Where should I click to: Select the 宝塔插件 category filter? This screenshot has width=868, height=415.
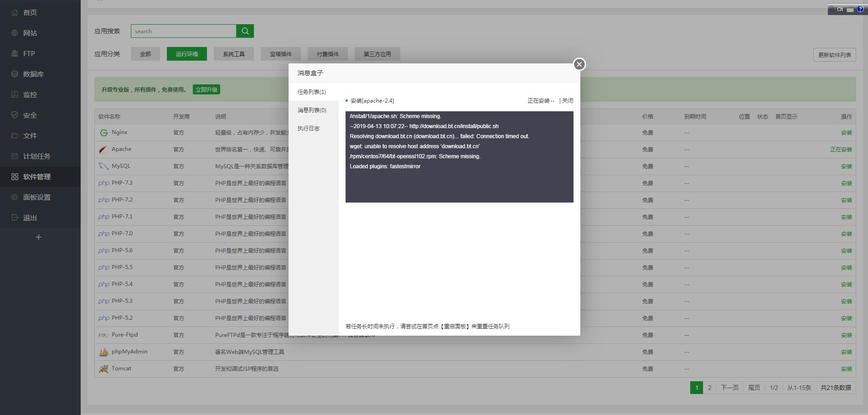(x=281, y=54)
